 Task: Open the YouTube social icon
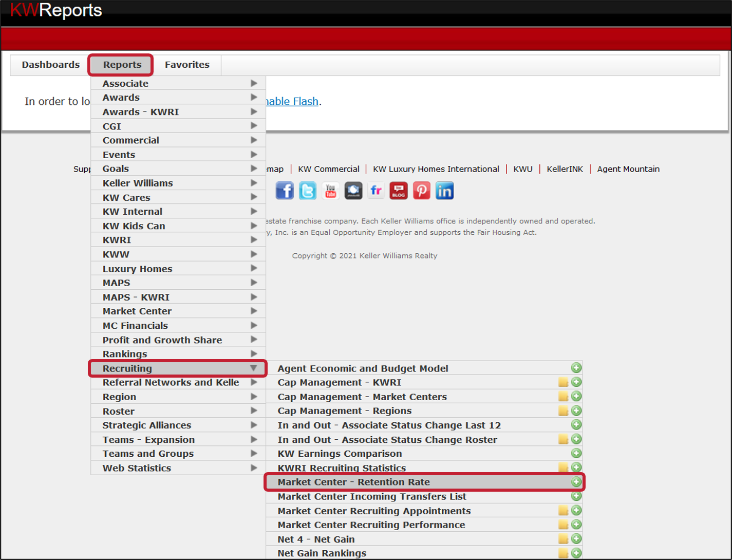pyautogui.click(x=330, y=191)
